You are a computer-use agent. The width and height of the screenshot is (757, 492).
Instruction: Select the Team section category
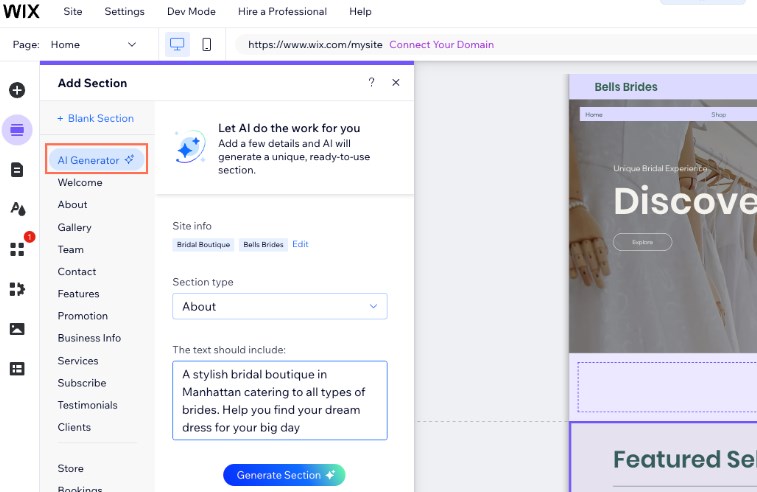click(70, 250)
